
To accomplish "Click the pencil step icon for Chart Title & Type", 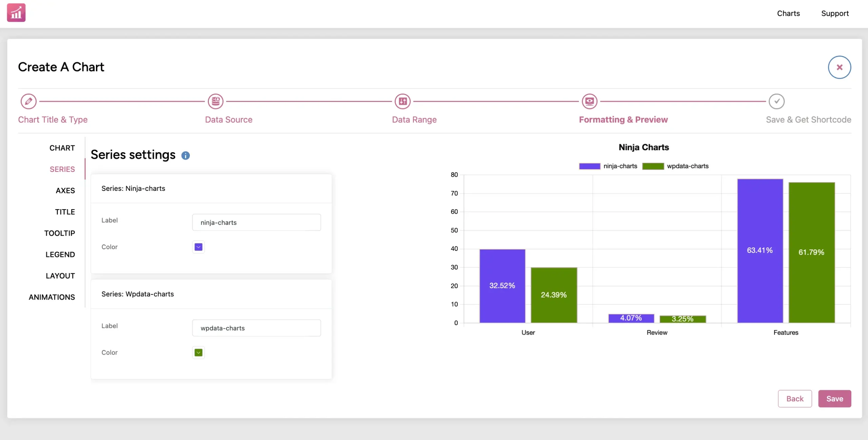I will pos(28,101).
